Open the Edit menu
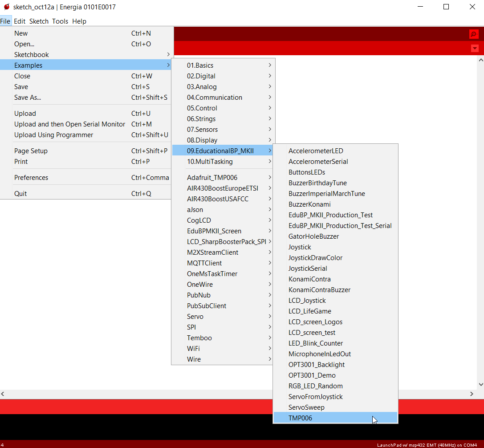 point(20,21)
